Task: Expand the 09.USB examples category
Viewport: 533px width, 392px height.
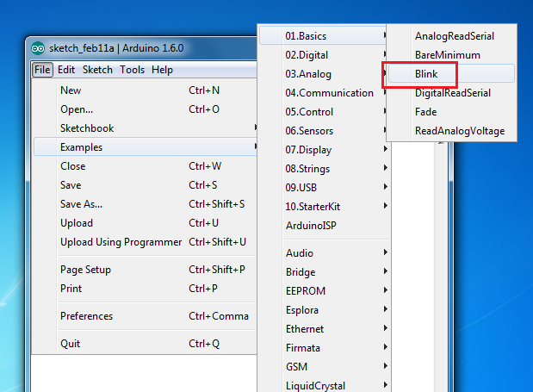Action: coord(324,188)
